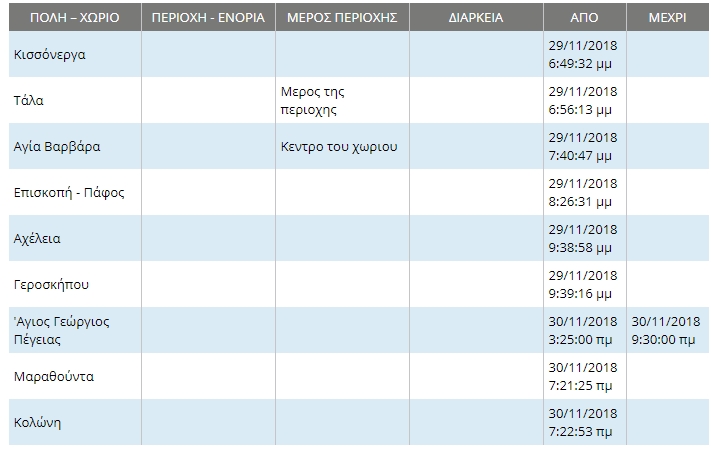
Task: Click the Μερος της περιοχης cell
Action: (342, 100)
